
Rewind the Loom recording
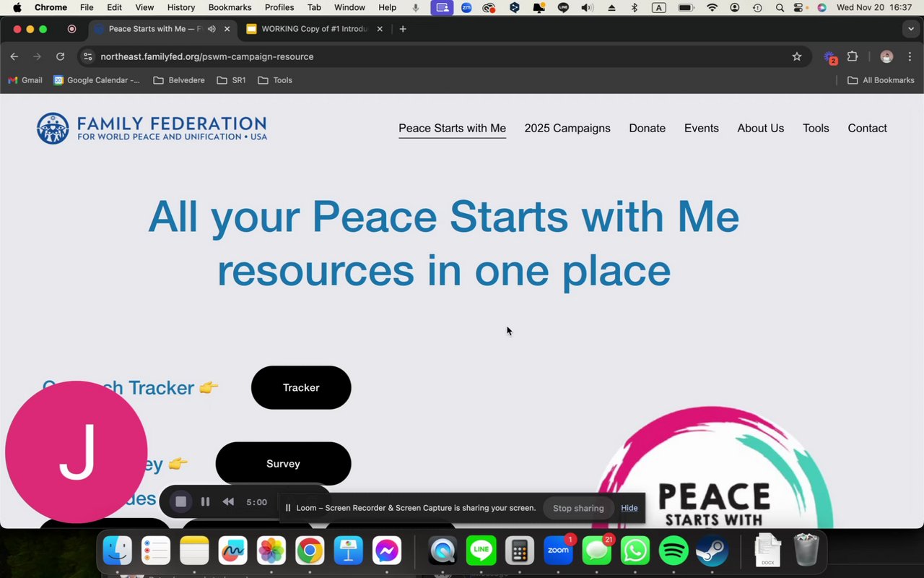coord(228,501)
